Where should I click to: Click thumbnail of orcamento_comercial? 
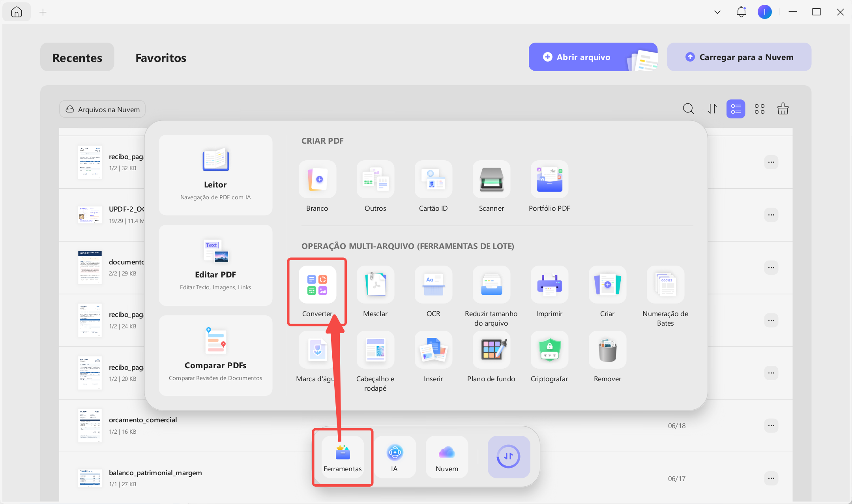point(90,425)
